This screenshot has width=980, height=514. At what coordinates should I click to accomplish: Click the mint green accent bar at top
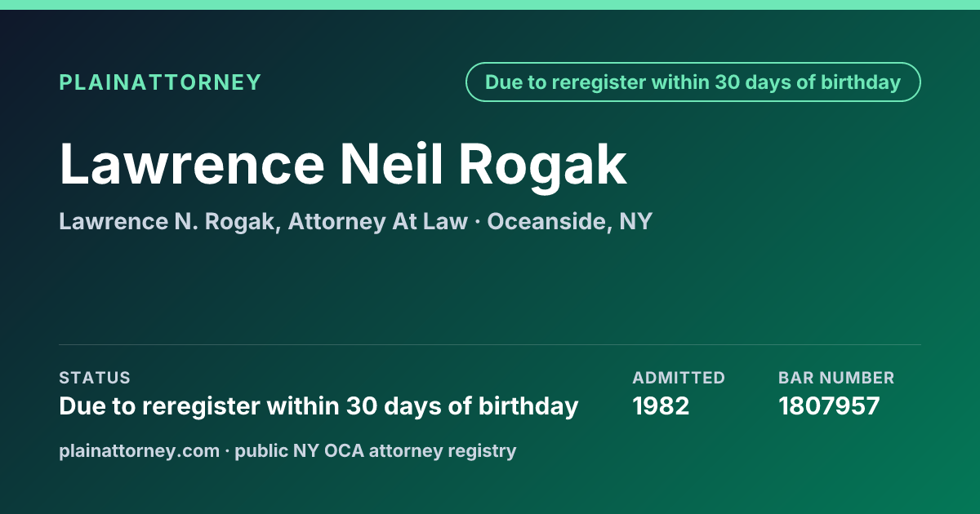coord(490,5)
